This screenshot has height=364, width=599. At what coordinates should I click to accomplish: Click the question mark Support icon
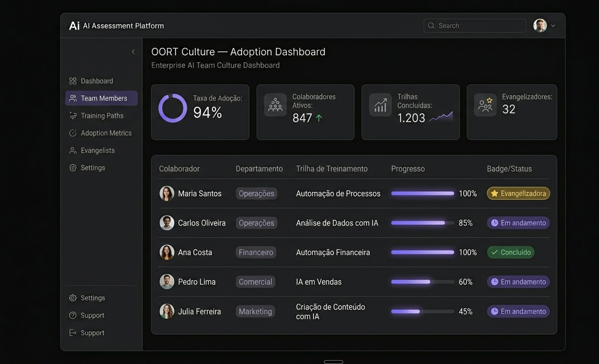pos(73,315)
